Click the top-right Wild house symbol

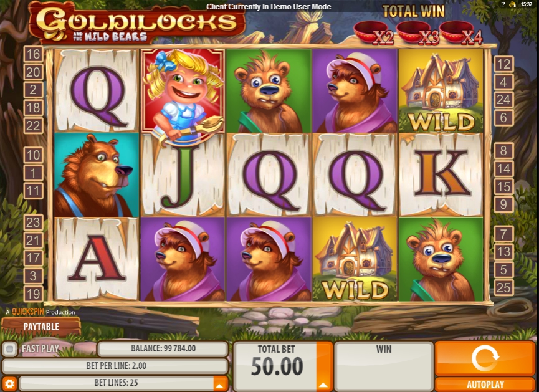(441, 91)
